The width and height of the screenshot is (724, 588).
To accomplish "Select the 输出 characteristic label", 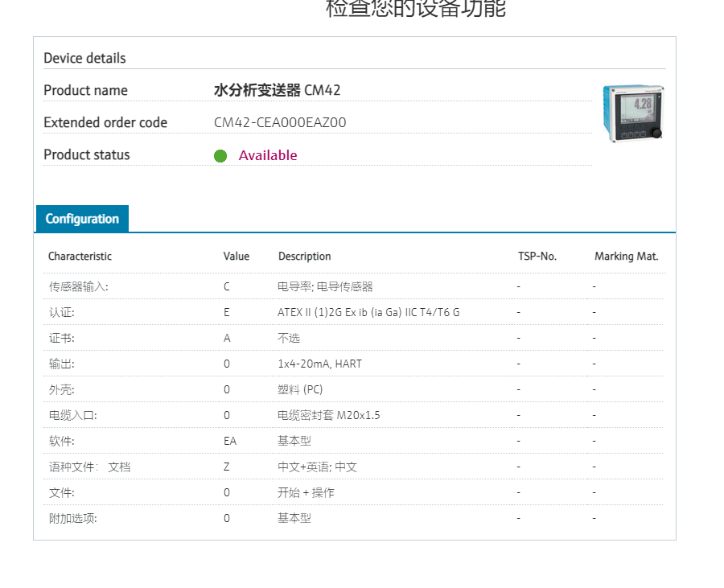I will pyautogui.click(x=61, y=364).
